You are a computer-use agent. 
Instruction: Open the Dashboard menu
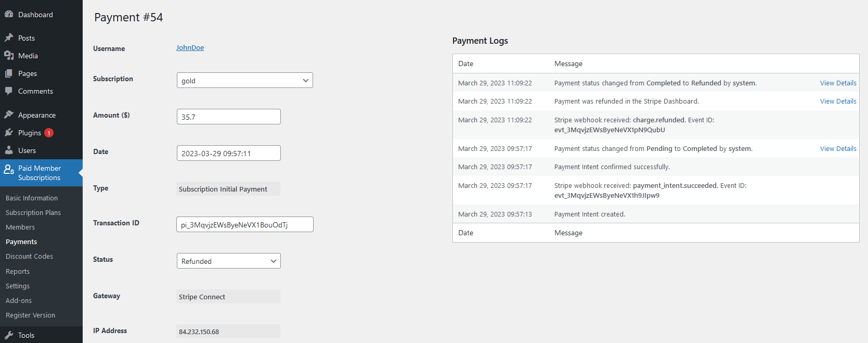click(x=35, y=15)
